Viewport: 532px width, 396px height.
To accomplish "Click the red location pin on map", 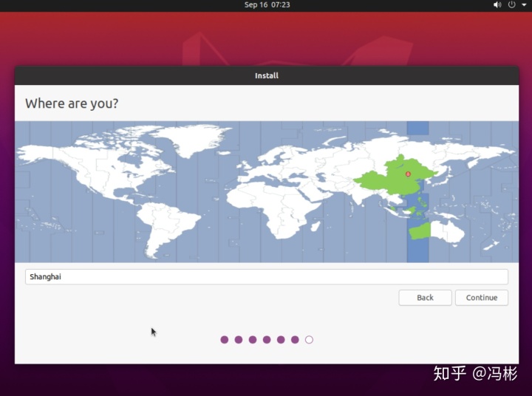I will coord(408,174).
